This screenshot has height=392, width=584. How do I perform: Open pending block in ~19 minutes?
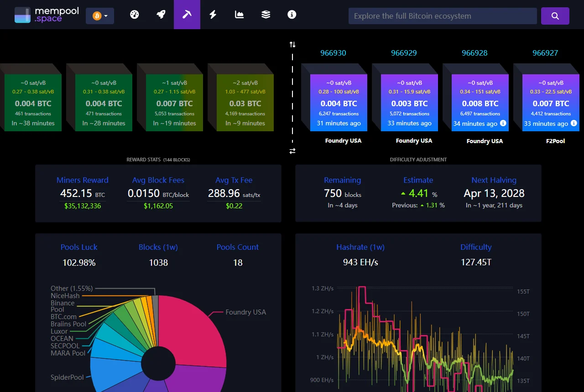[x=174, y=103]
